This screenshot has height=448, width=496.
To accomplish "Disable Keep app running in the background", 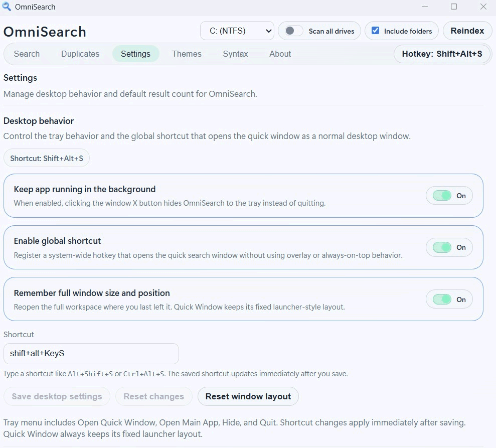I will click(449, 196).
